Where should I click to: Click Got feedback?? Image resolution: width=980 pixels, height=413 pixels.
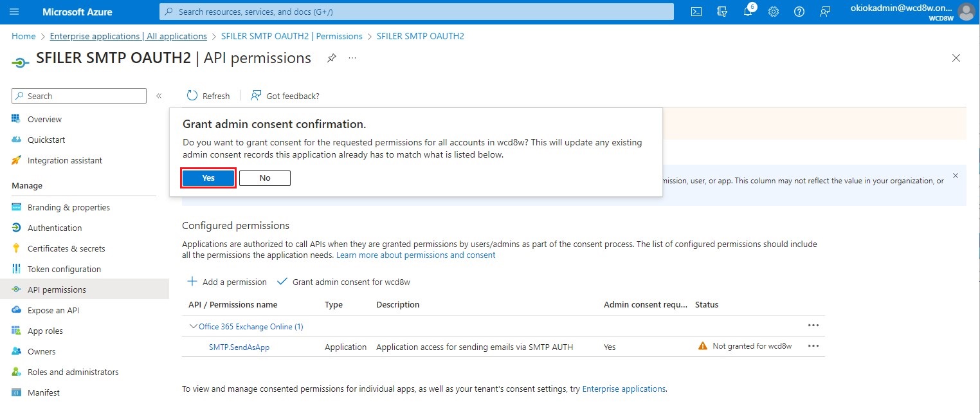tap(285, 96)
